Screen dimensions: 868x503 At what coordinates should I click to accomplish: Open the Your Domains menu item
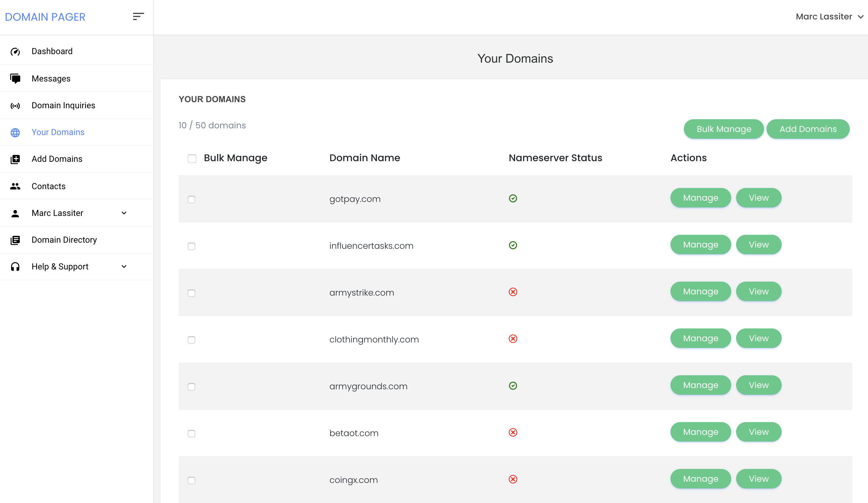click(58, 132)
